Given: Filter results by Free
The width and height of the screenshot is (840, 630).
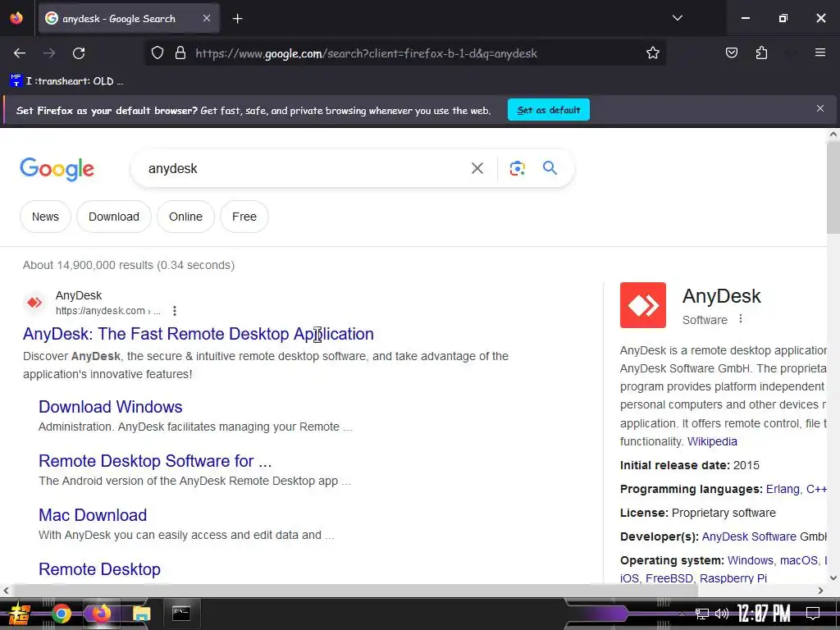Looking at the screenshot, I should (244, 217).
